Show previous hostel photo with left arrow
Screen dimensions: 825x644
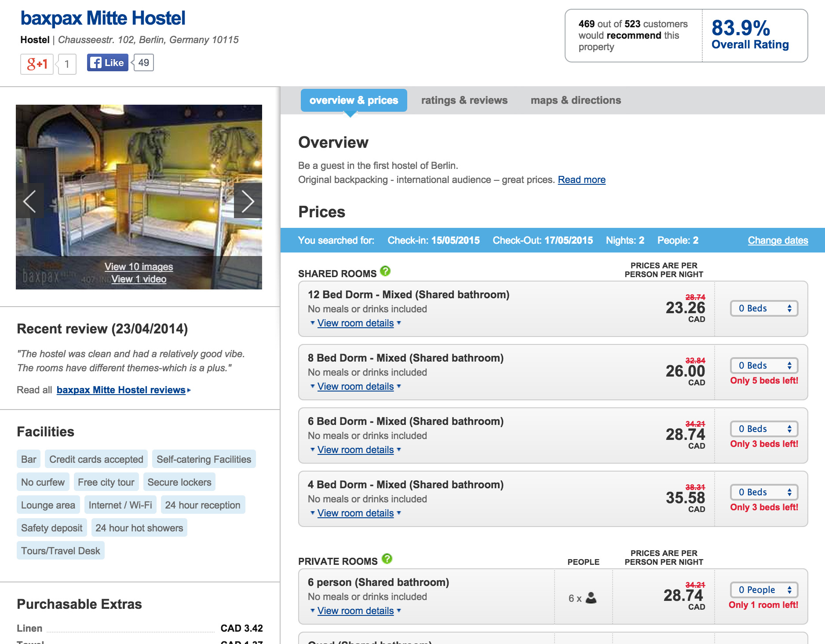pyautogui.click(x=30, y=201)
